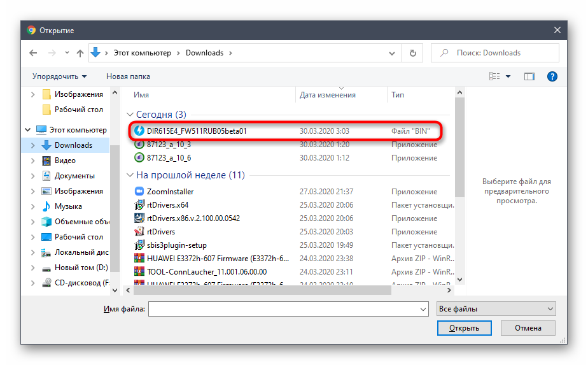Click the Up one level arrow

point(80,54)
